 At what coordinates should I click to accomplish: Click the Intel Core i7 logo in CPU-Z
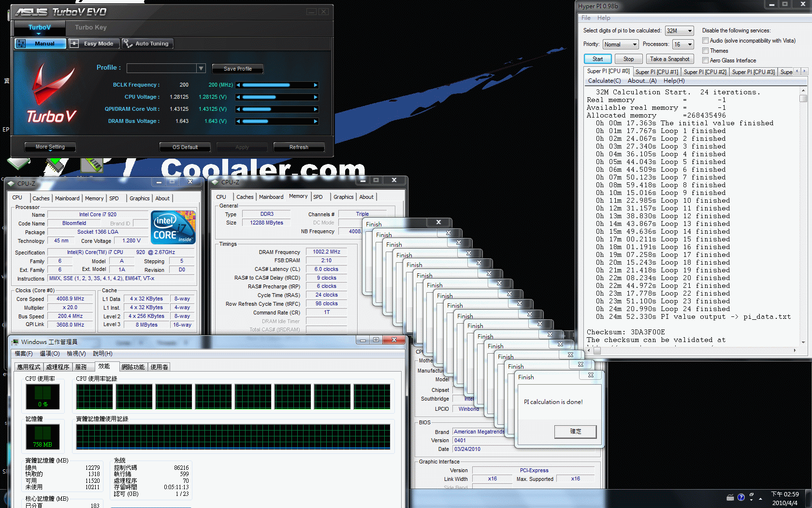[173, 227]
